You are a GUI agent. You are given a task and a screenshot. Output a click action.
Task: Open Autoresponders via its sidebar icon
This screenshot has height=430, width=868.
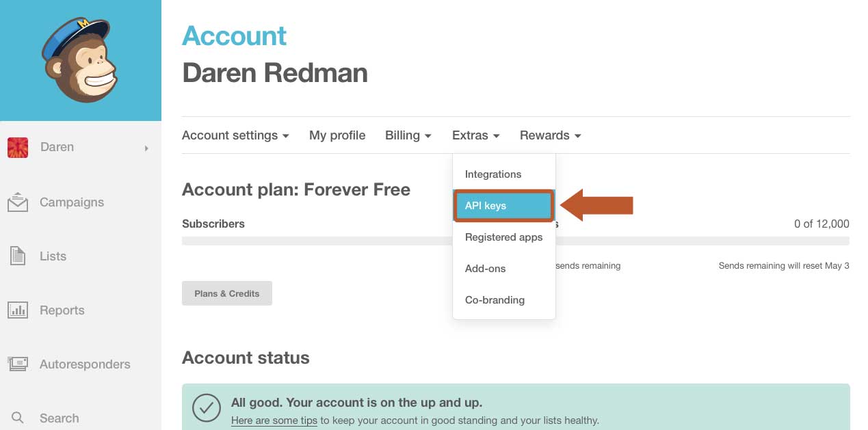(18, 364)
